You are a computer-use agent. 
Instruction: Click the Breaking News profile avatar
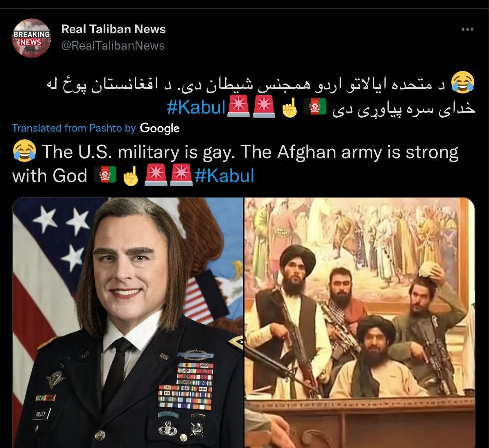click(31, 38)
